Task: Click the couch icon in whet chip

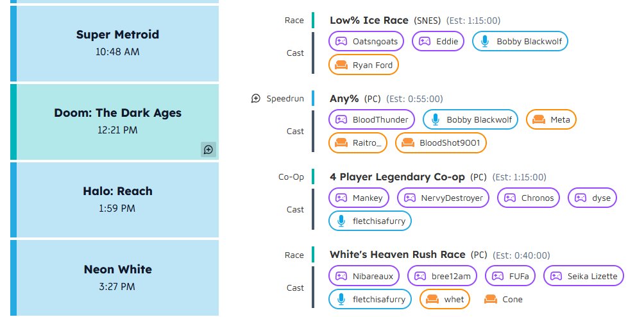Action: [432, 299]
